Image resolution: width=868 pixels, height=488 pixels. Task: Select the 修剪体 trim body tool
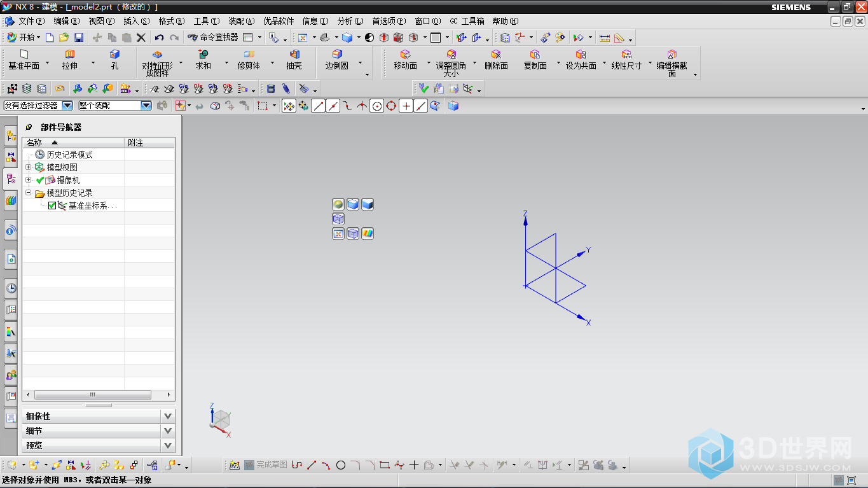coord(249,60)
